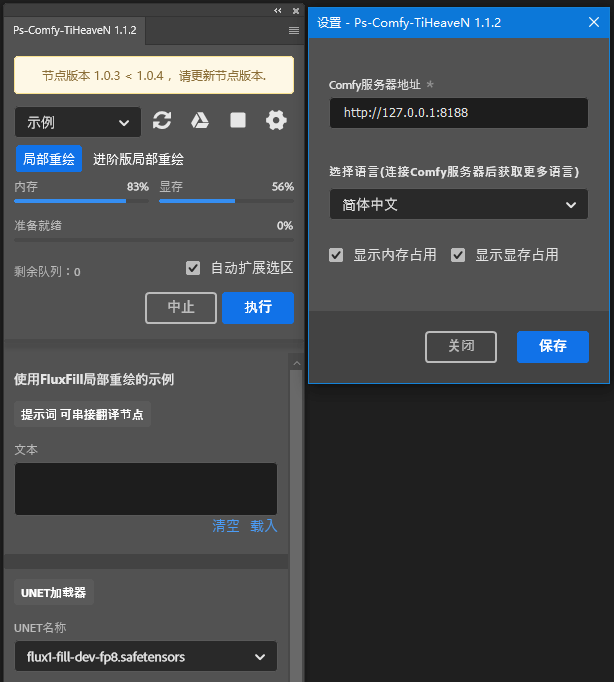
Task: Click the refresh workflow icon
Action: [162, 120]
